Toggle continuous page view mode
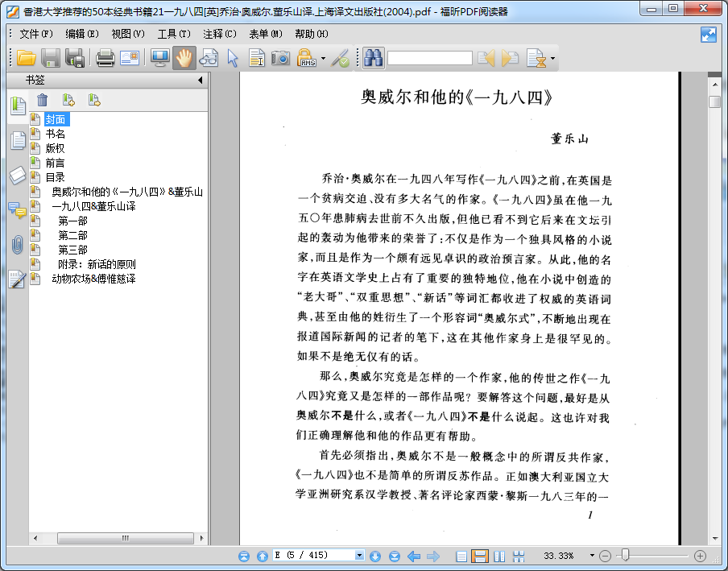 pos(480,557)
